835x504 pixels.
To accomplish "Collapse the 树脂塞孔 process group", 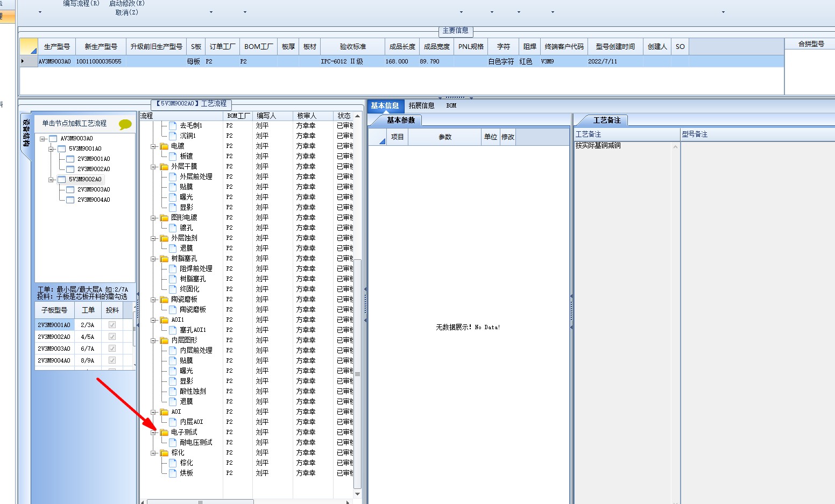I will click(154, 259).
